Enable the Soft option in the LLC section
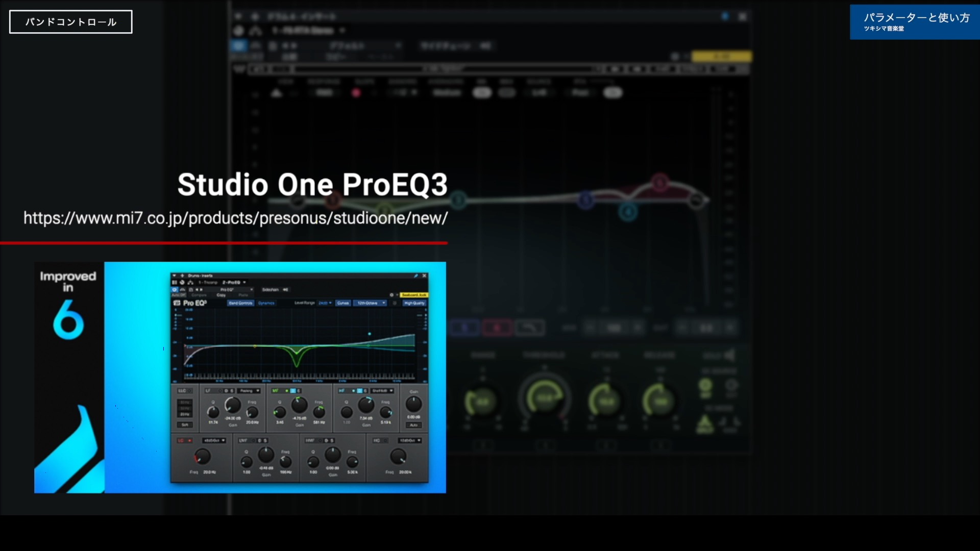980x551 pixels. click(185, 424)
